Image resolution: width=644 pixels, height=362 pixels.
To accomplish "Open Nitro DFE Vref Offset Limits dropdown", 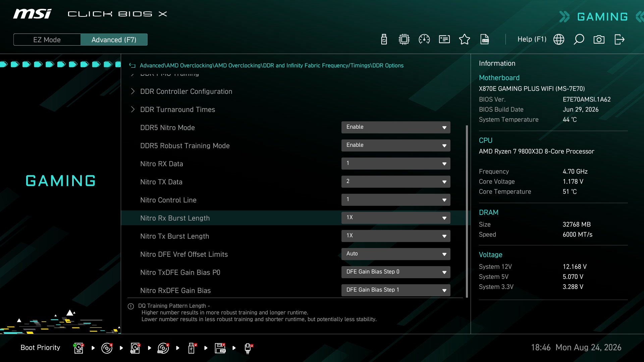I will click(x=396, y=254).
